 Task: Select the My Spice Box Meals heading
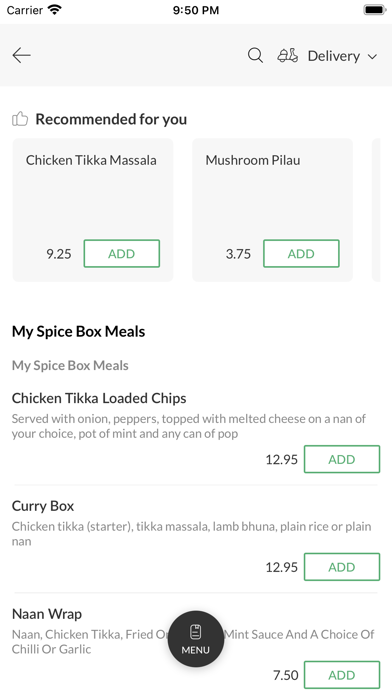(79, 332)
